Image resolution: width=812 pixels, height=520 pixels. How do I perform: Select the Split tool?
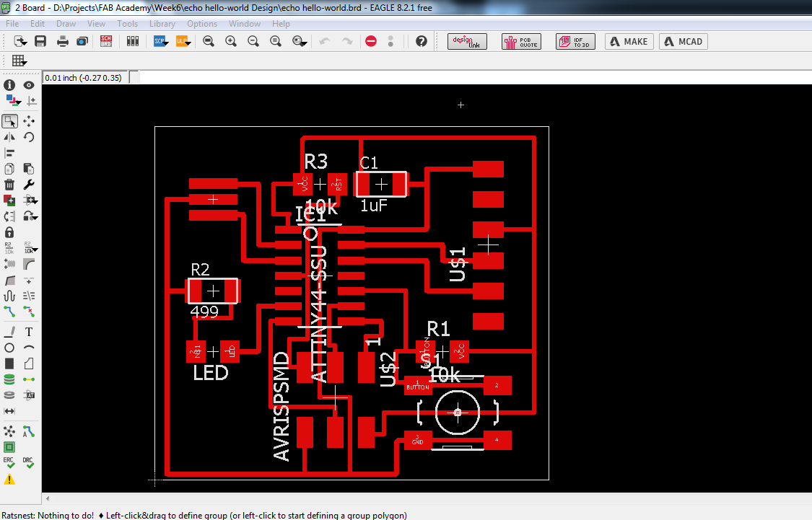pyautogui.click(x=9, y=281)
